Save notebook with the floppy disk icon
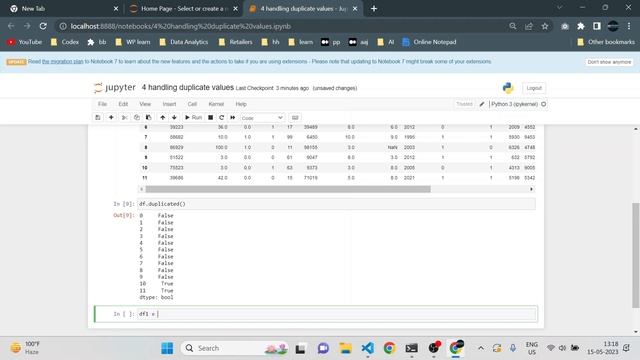640x360 pixels. (x=98, y=118)
